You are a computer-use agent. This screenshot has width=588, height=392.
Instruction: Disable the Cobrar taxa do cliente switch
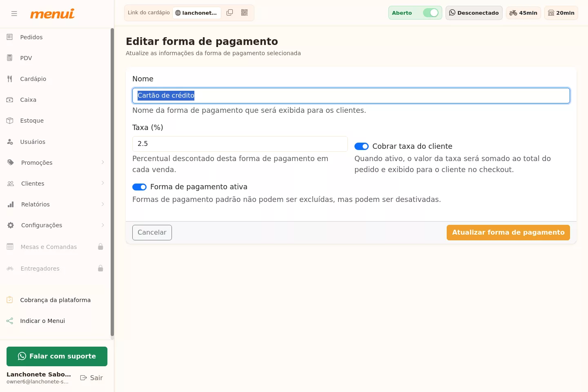click(361, 146)
